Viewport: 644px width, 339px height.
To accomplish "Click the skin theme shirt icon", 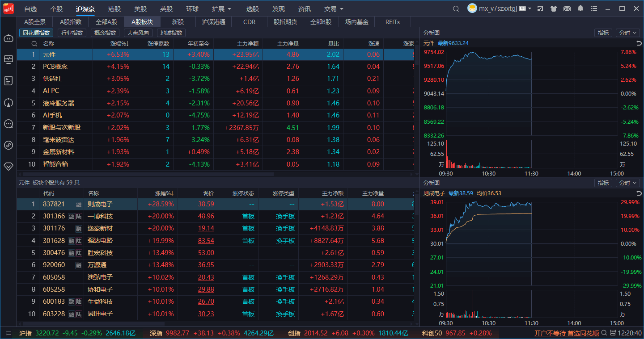I will pos(554,8).
